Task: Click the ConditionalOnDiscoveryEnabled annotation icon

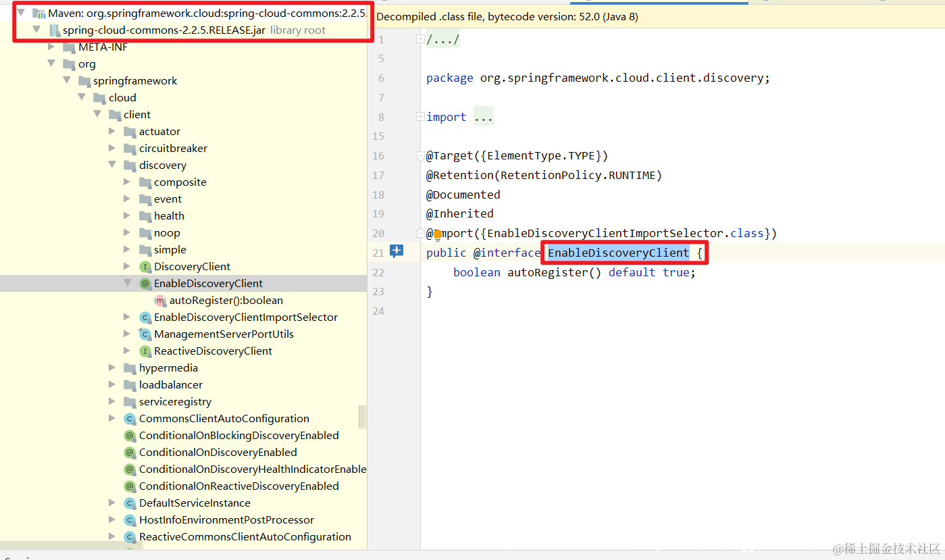Action: [130, 453]
